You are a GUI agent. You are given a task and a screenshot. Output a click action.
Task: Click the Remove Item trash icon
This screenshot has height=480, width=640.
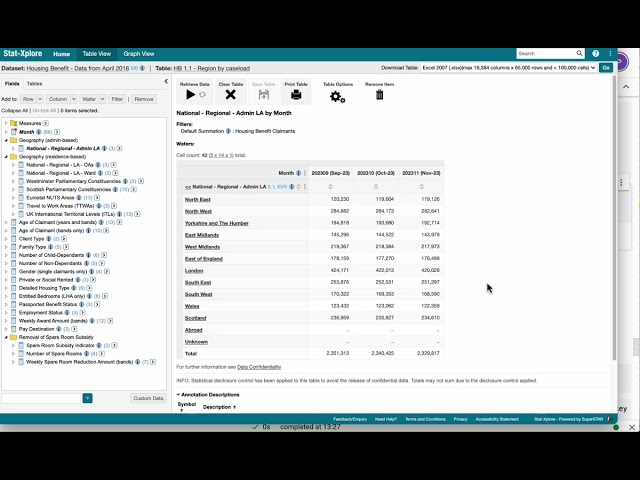(x=380, y=95)
